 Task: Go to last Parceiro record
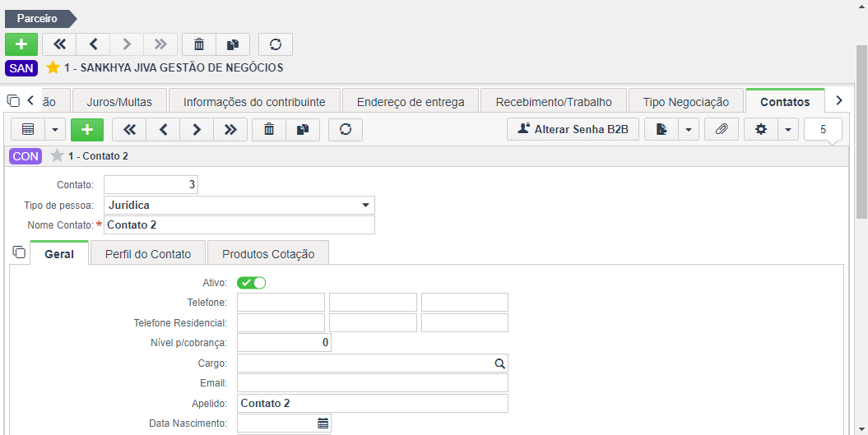[x=160, y=44]
